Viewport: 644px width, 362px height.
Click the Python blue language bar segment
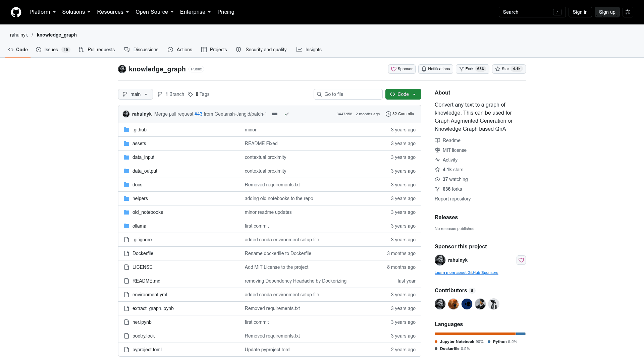tap(521, 334)
